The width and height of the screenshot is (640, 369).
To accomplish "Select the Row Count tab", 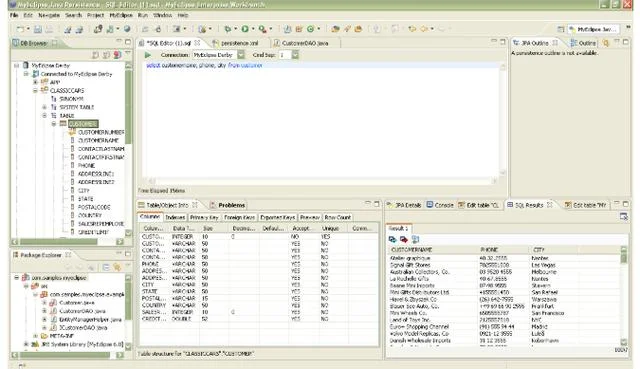I will tap(338, 218).
